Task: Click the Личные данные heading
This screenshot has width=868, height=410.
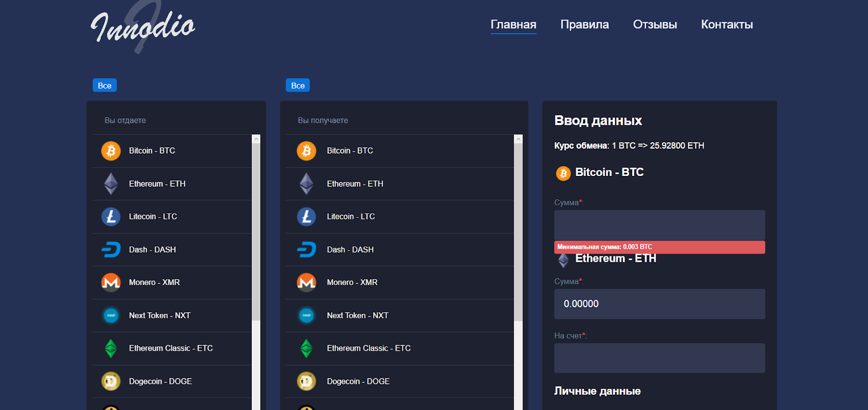Action: 597,391
